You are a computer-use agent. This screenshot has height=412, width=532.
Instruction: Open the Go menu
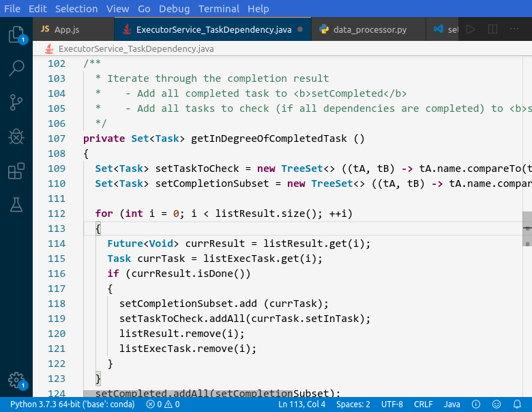pyautogui.click(x=144, y=8)
